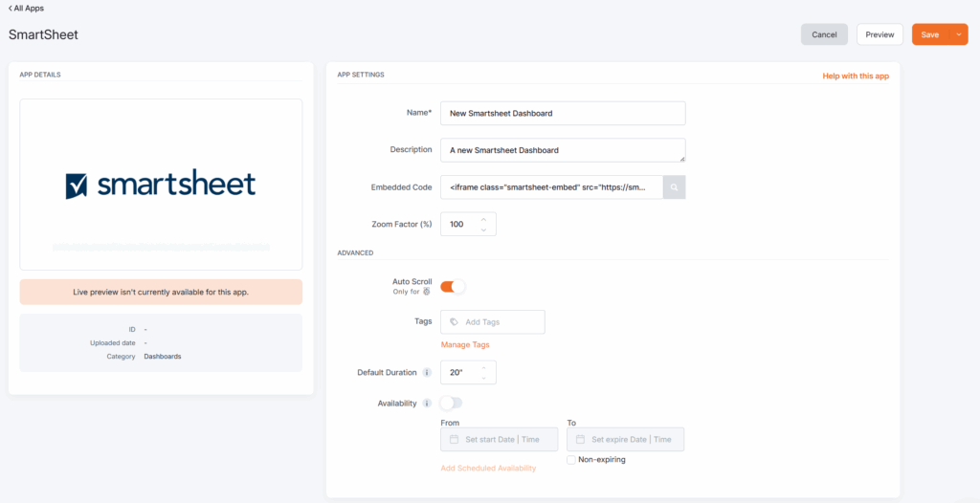This screenshot has height=503, width=980.
Task: Click the Set start Date field
Action: [x=499, y=439]
